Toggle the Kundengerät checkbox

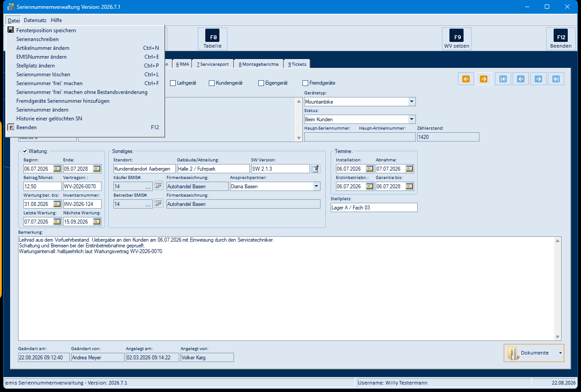click(212, 83)
